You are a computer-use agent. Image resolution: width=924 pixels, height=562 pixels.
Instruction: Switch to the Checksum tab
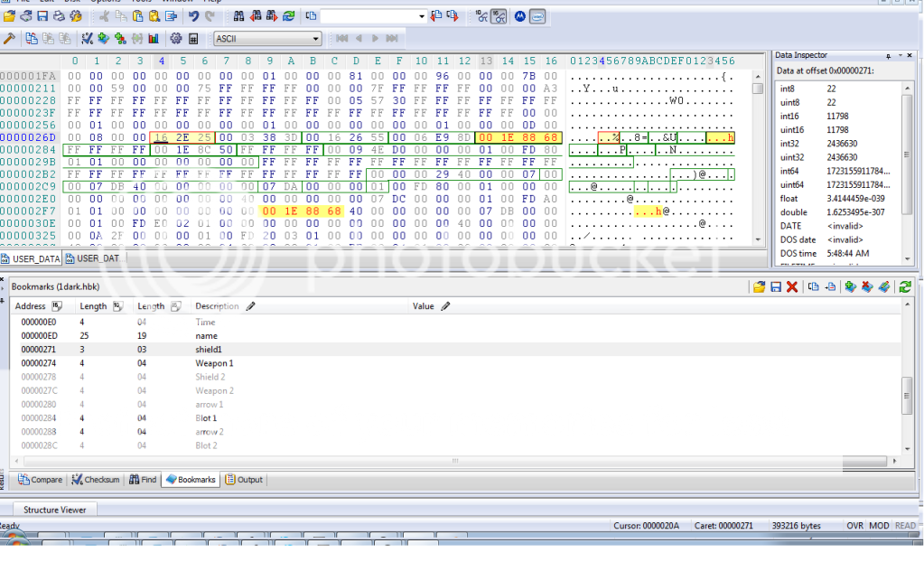[98, 480]
